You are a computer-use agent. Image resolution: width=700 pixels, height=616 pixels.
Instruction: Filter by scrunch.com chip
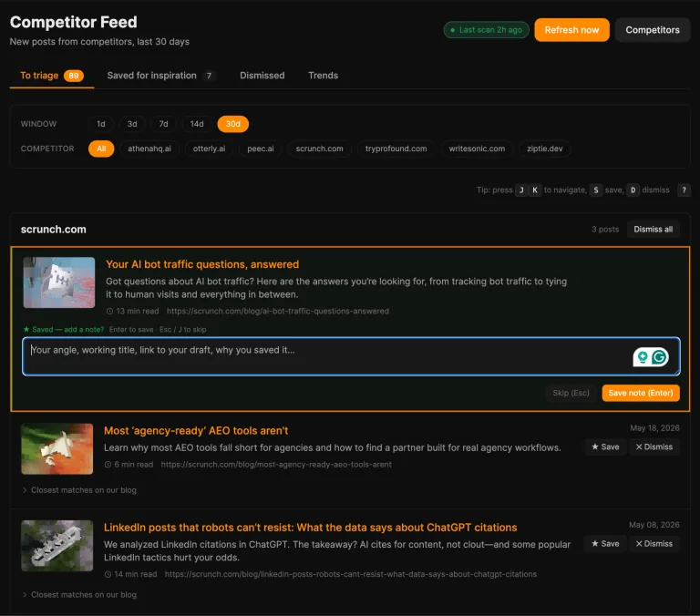click(320, 149)
